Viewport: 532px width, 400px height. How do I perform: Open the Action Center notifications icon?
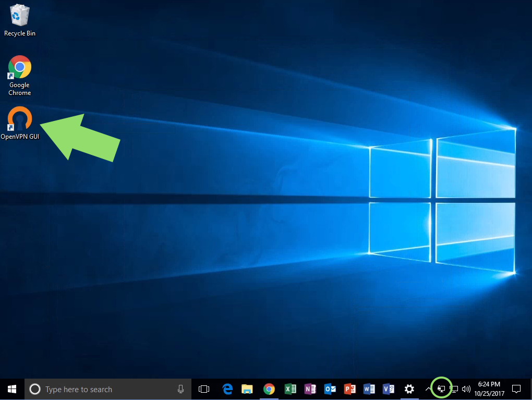click(516, 389)
